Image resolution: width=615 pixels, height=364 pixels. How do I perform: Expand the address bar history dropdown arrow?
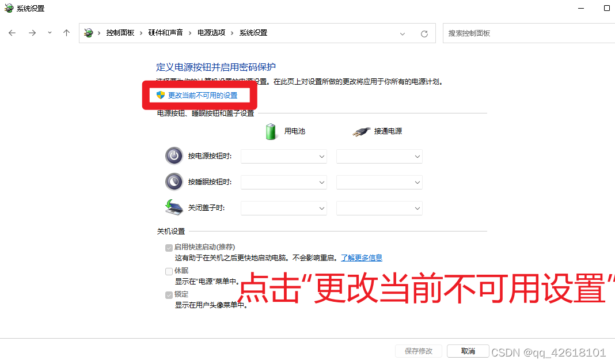(x=403, y=33)
